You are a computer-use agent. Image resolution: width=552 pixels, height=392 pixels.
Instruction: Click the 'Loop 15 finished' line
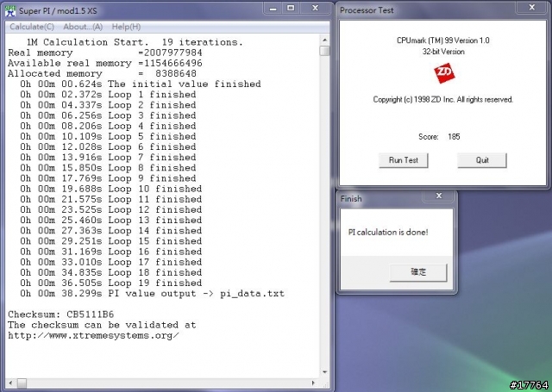111,241
